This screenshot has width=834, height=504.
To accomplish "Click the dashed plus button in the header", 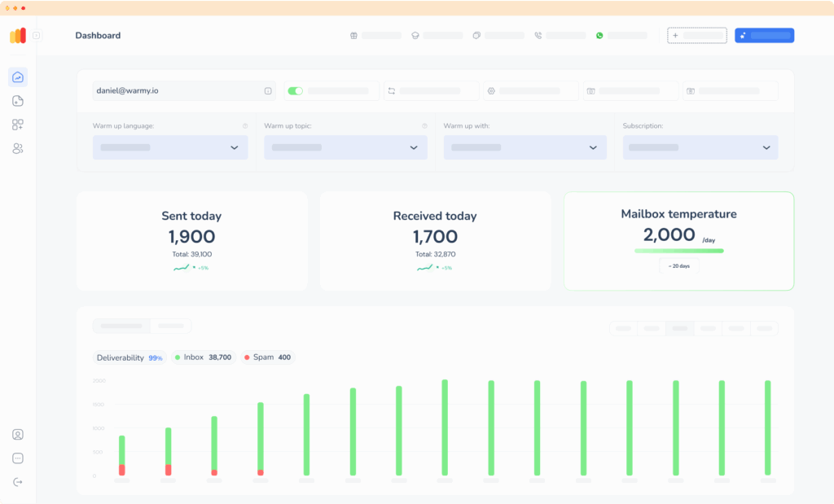I will click(697, 36).
